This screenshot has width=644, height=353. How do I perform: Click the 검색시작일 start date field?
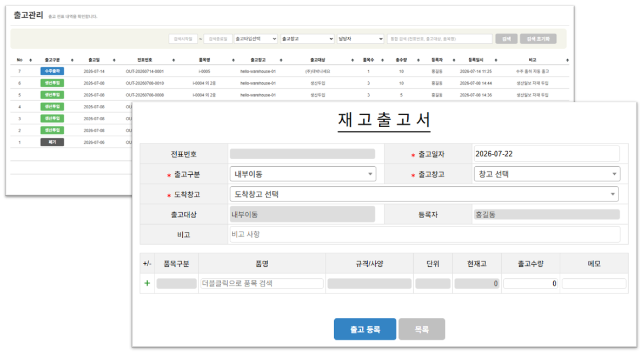click(x=183, y=38)
